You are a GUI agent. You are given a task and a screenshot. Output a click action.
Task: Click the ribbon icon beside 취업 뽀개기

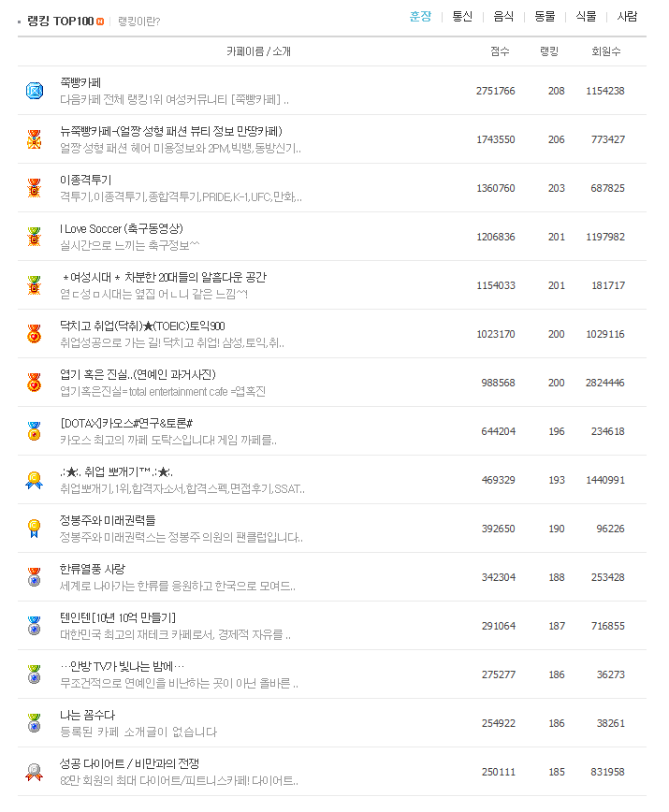[35, 480]
